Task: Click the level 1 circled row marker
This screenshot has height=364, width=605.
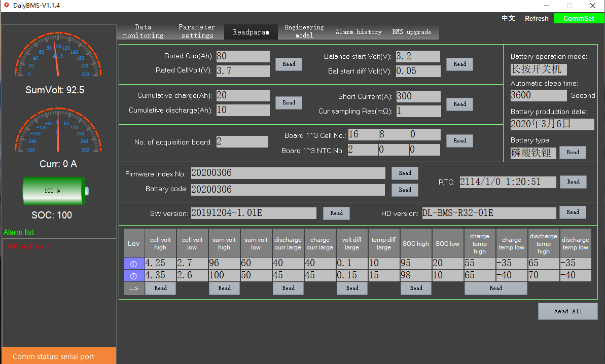Action: tap(134, 263)
